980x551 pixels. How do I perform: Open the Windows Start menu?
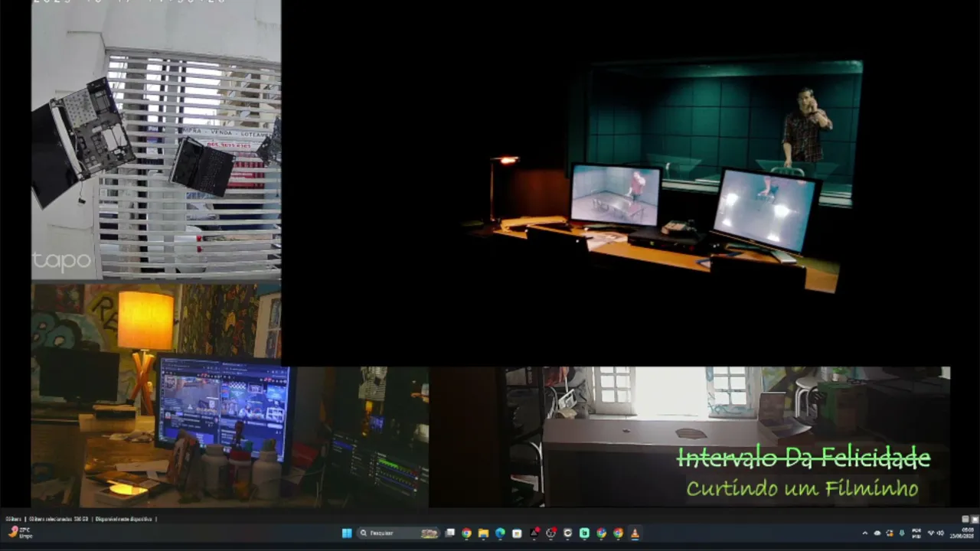(346, 533)
